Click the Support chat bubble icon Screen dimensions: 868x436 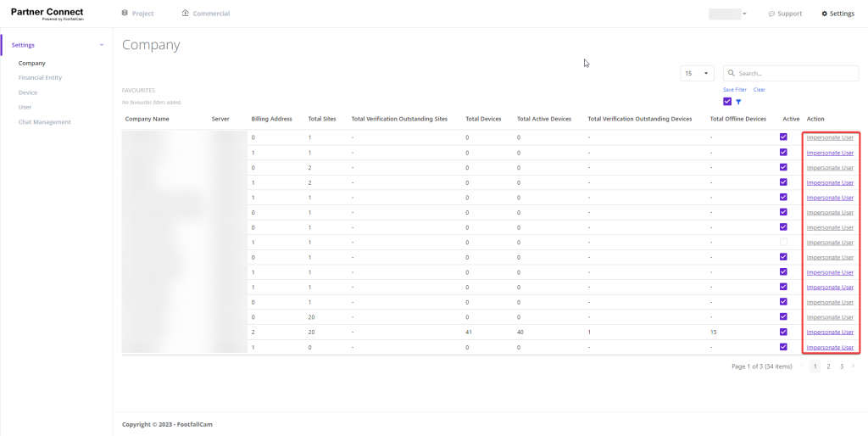tap(771, 14)
